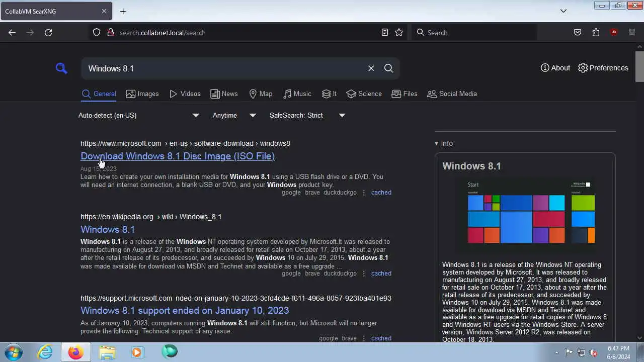Open a new browser tab

coord(123,11)
